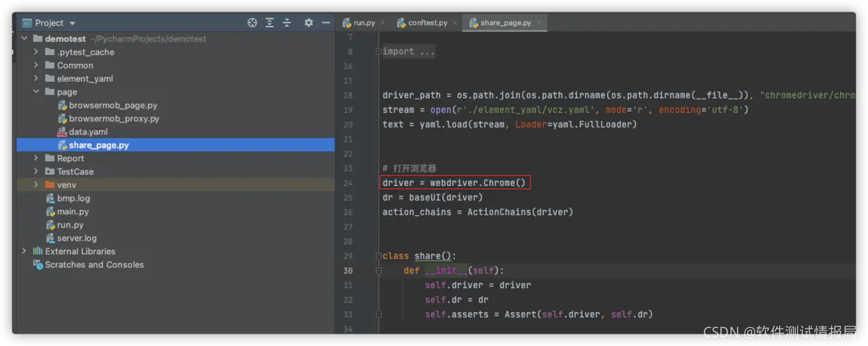This screenshot has width=868, height=346.
Task: Select the venv folder row
Action: pyautogui.click(x=174, y=185)
